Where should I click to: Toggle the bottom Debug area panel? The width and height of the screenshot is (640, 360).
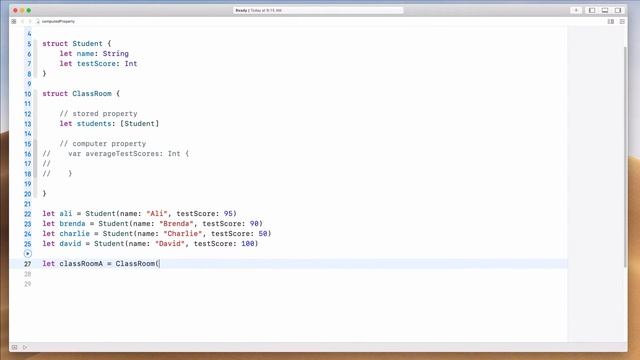[x=605, y=10]
